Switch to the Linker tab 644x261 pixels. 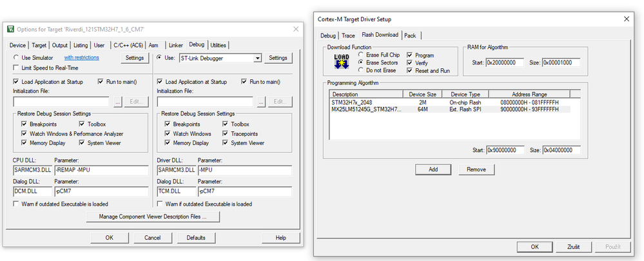(x=176, y=45)
